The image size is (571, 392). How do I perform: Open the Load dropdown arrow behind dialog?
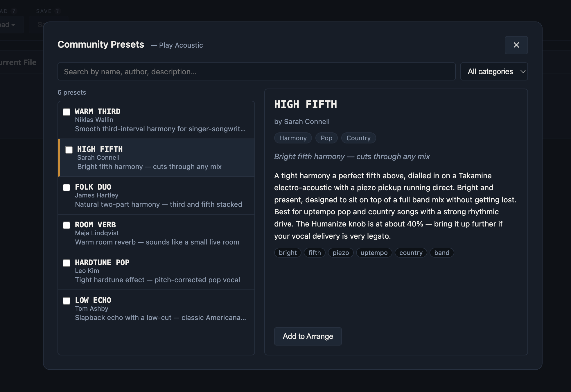[13, 25]
